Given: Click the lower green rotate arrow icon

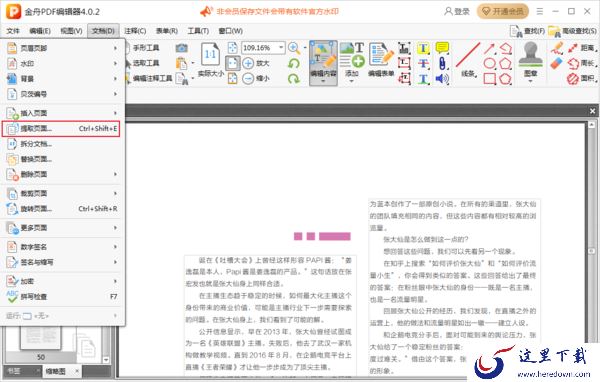Looking at the screenshot, I should [x=294, y=78].
